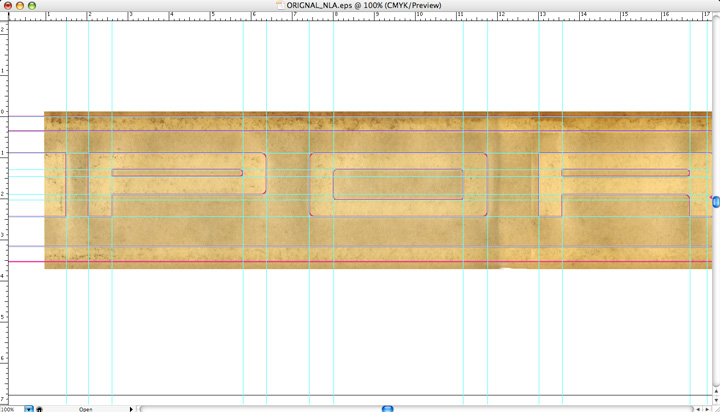Click the scroll left arrow button
The height and width of the screenshot is (412, 720).
click(698, 409)
